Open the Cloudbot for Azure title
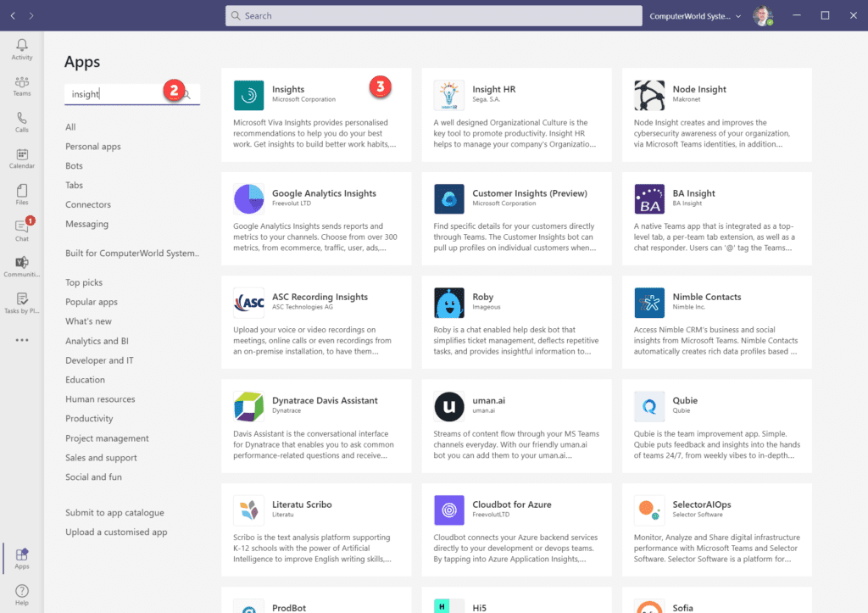Screen dimensions: 868x613 (511, 504)
